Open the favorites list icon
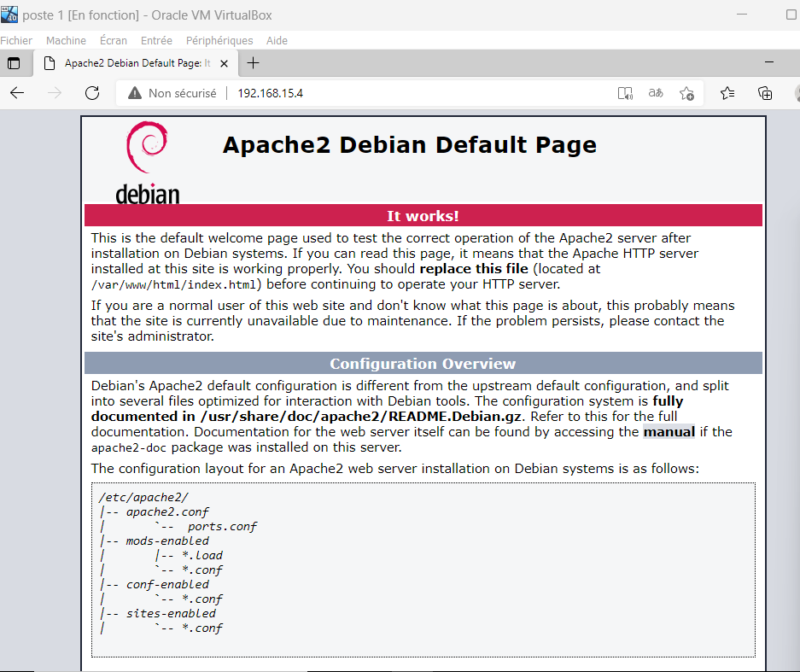This screenshot has height=672, width=800. 727,93
